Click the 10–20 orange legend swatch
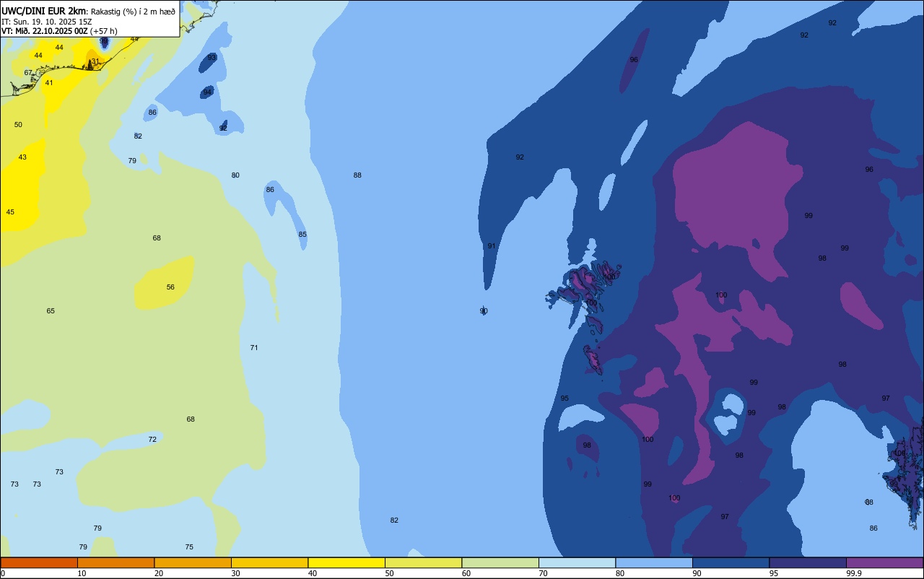Screen dimensions: 924x579 pyautogui.click(x=115, y=562)
